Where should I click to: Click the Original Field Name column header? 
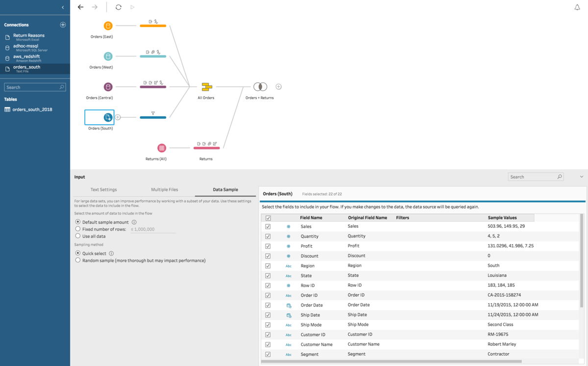[367, 217]
